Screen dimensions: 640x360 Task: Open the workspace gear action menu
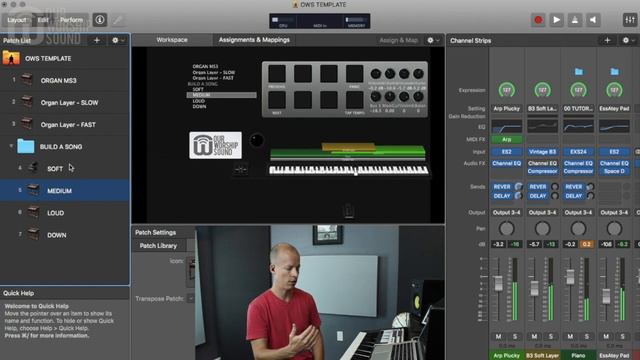coord(433,40)
